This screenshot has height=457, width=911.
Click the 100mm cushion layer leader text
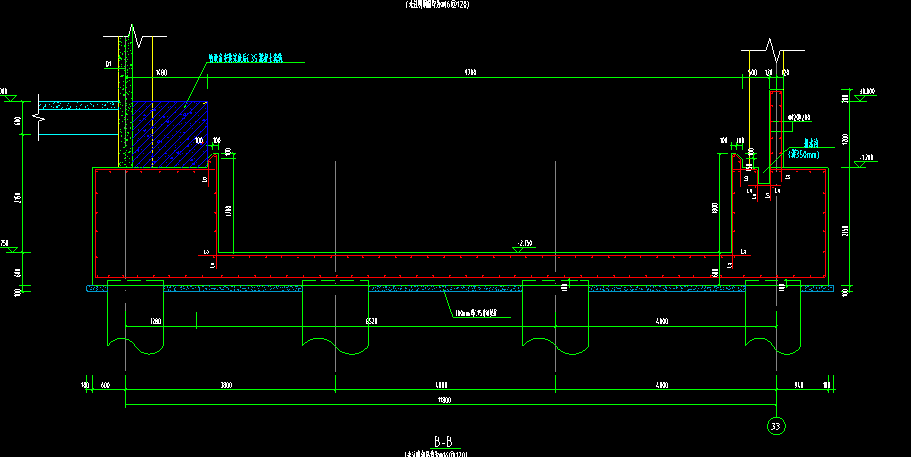pos(475,314)
